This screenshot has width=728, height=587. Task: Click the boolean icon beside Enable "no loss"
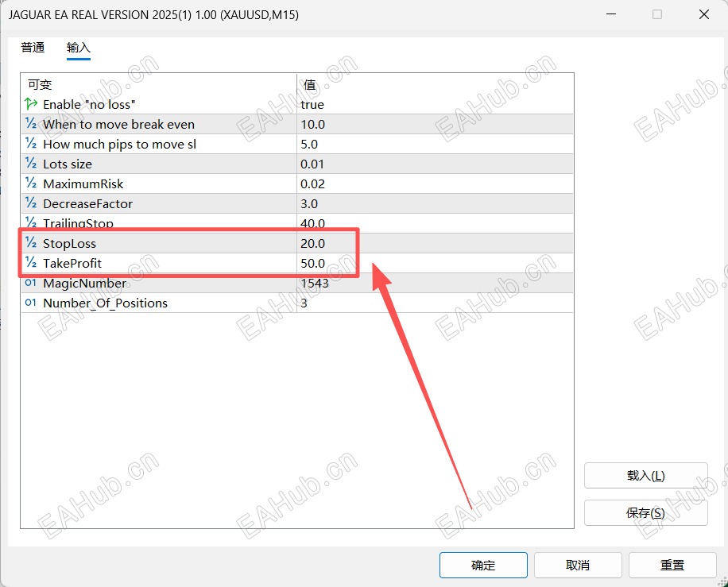click(x=31, y=104)
